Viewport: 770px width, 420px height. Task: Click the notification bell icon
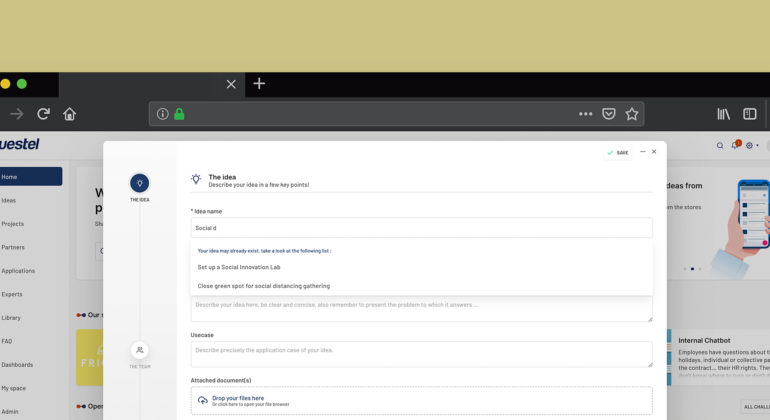pyautogui.click(x=737, y=145)
